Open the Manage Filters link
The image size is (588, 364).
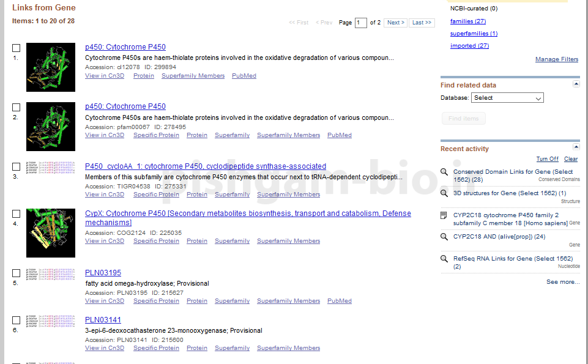[x=556, y=59]
